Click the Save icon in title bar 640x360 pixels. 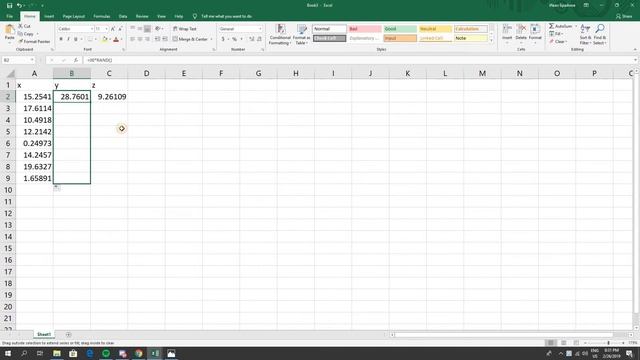click(x=9, y=5)
